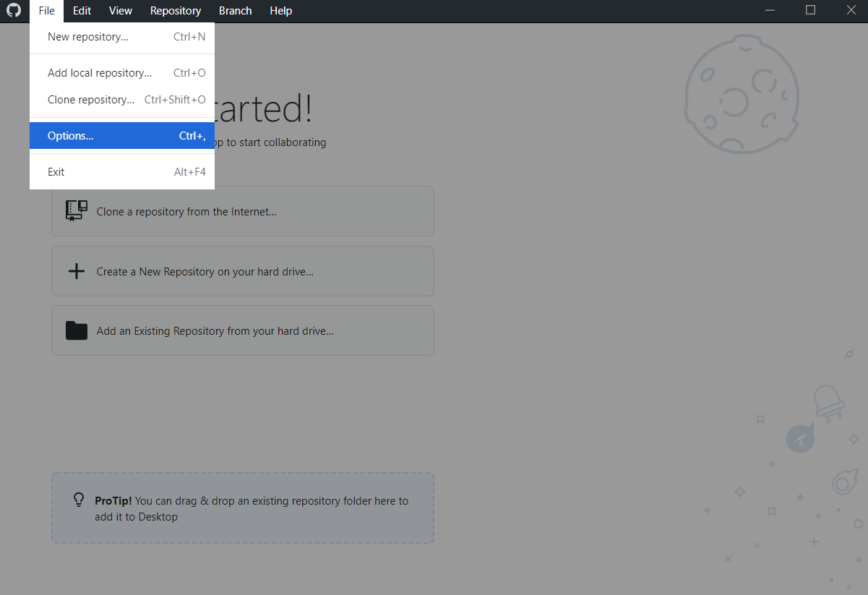The image size is (868, 595).
Task: Click the lightbulb ProTip icon
Action: pos(80,500)
